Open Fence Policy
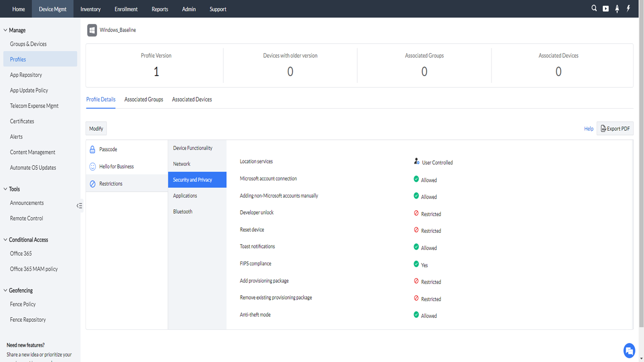Image resolution: width=644 pixels, height=362 pixels. (x=23, y=304)
